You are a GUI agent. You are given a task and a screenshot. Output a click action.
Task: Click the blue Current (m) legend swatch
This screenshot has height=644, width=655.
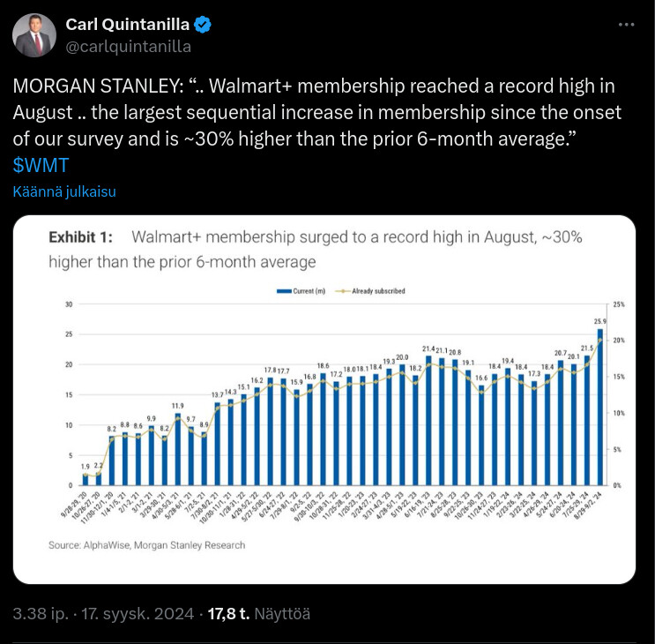(x=283, y=291)
